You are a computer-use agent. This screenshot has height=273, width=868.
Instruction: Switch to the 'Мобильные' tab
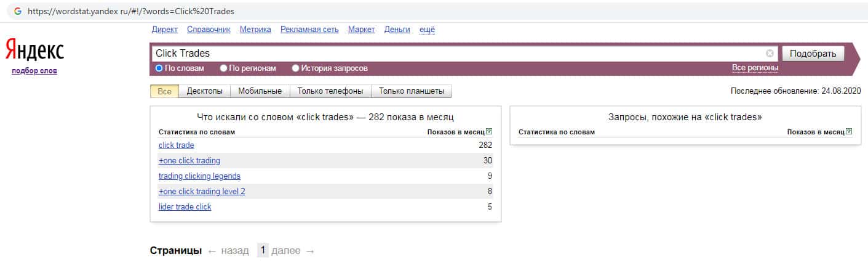tap(260, 91)
